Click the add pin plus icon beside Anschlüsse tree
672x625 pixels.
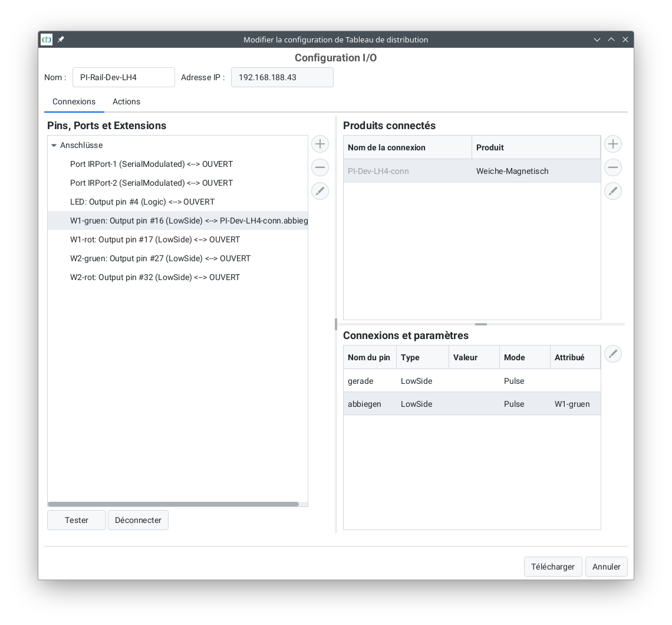pyautogui.click(x=320, y=144)
